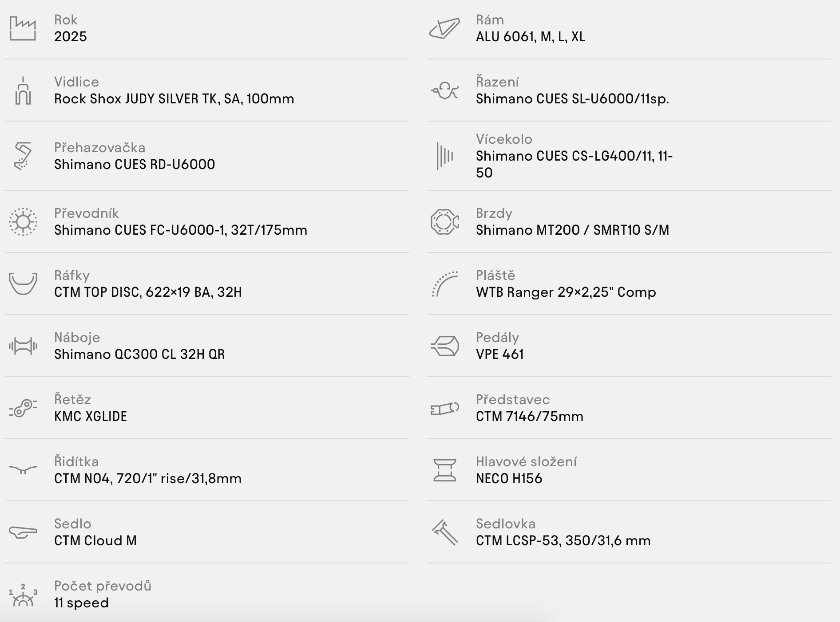The height and width of the screenshot is (622, 840).
Task: Click the Rám label
Action: point(490,20)
